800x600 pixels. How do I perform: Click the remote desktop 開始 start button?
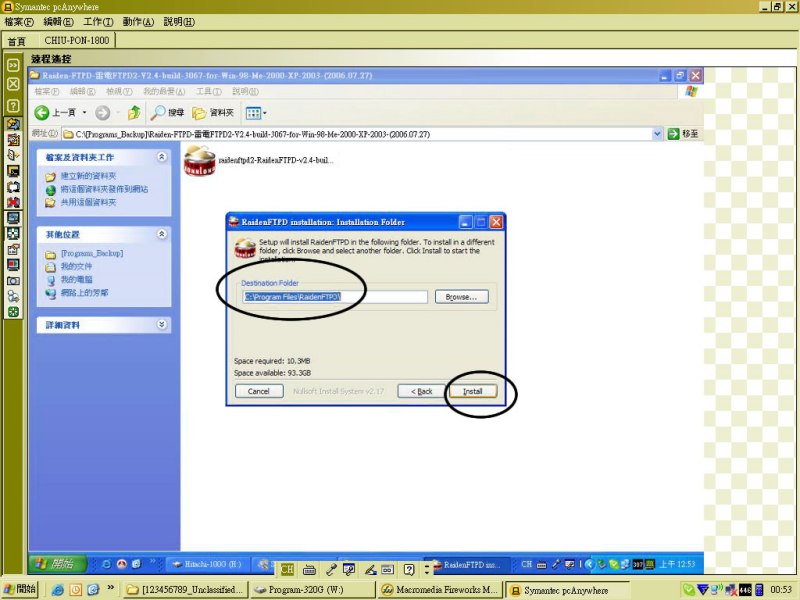[57, 564]
